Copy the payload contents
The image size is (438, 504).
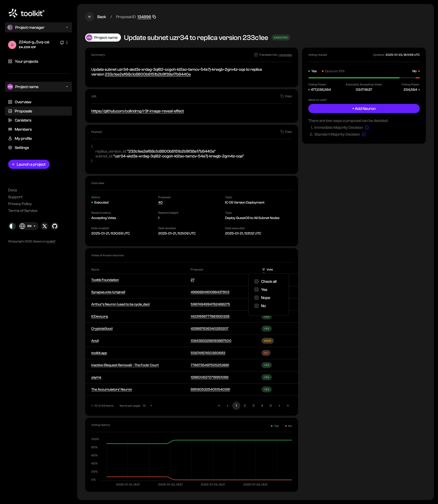click(x=286, y=132)
